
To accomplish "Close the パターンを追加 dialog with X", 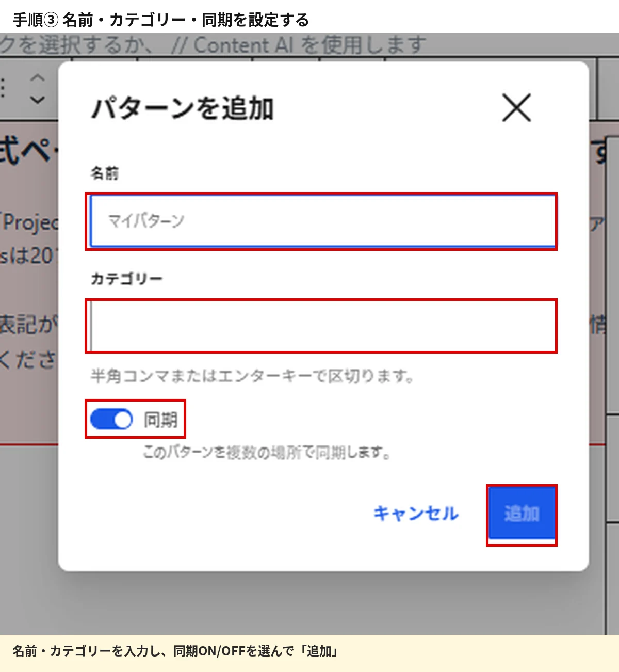I will pyautogui.click(x=516, y=108).
